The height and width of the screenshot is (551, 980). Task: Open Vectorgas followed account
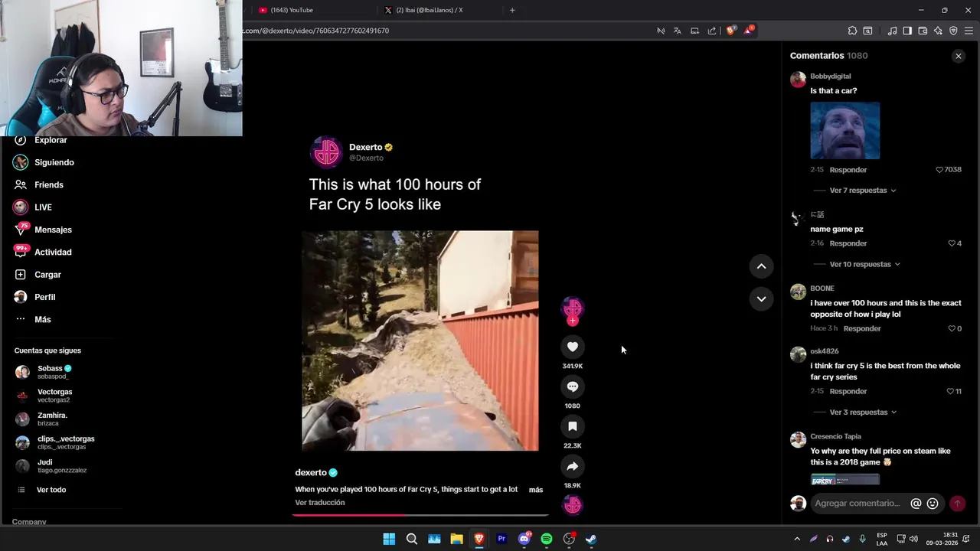click(54, 396)
